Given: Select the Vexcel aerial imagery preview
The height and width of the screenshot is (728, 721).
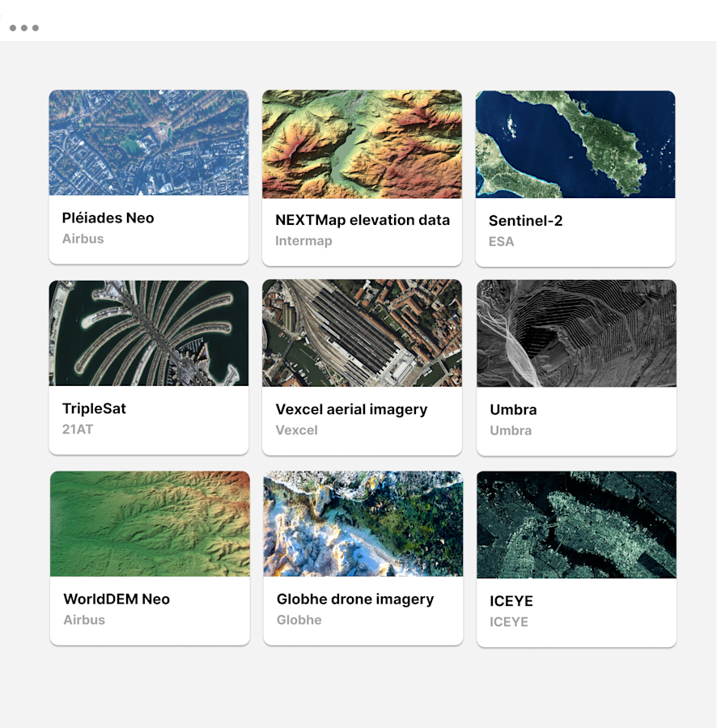Looking at the screenshot, I should coord(362,332).
